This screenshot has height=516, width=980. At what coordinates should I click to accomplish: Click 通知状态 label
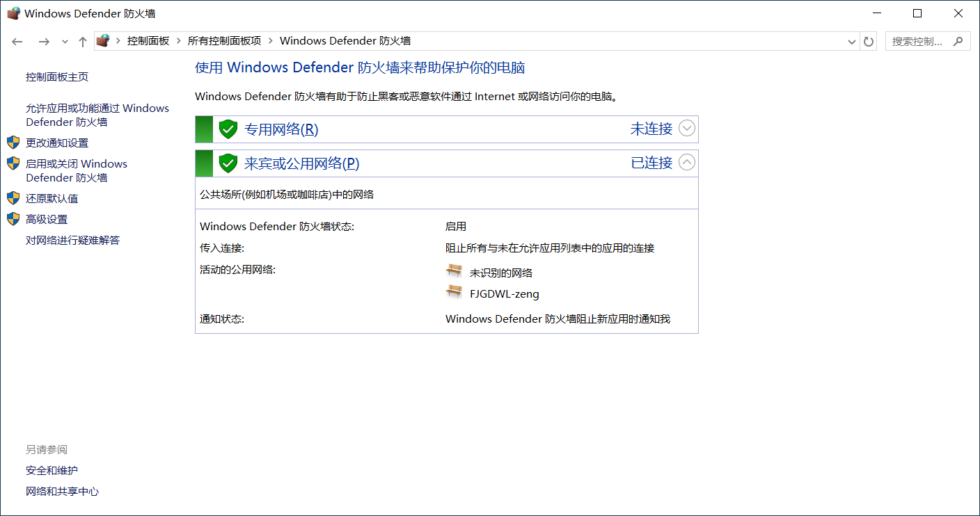222,319
